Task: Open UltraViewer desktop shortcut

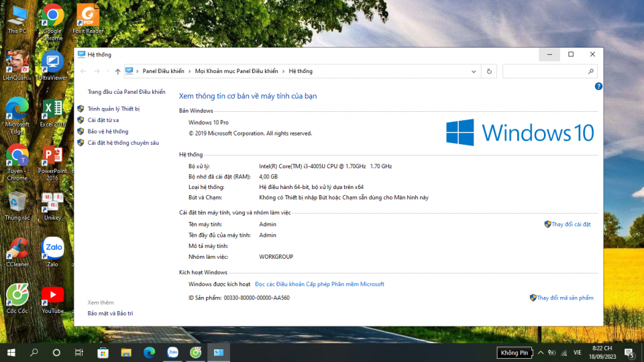Action: click(x=52, y=66)
